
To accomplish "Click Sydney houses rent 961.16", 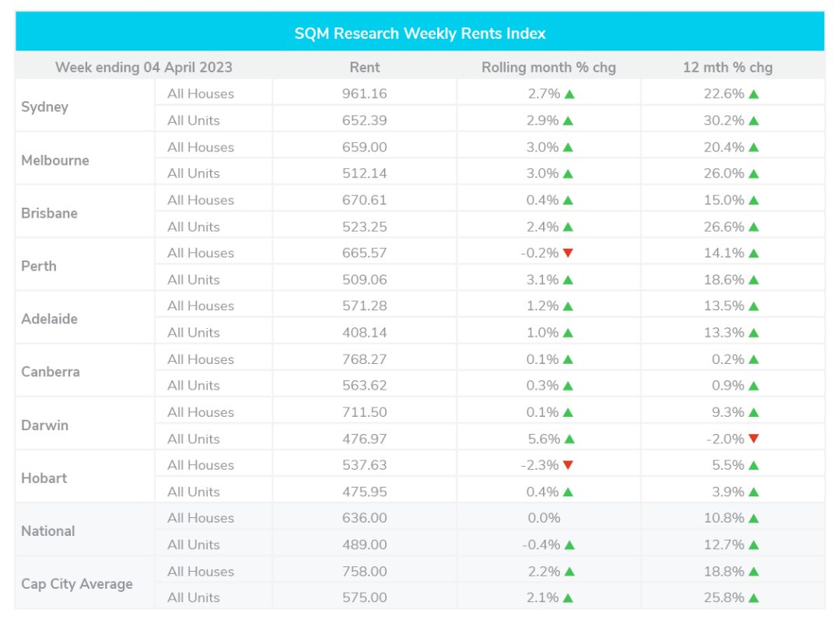I will pos(364,94).
